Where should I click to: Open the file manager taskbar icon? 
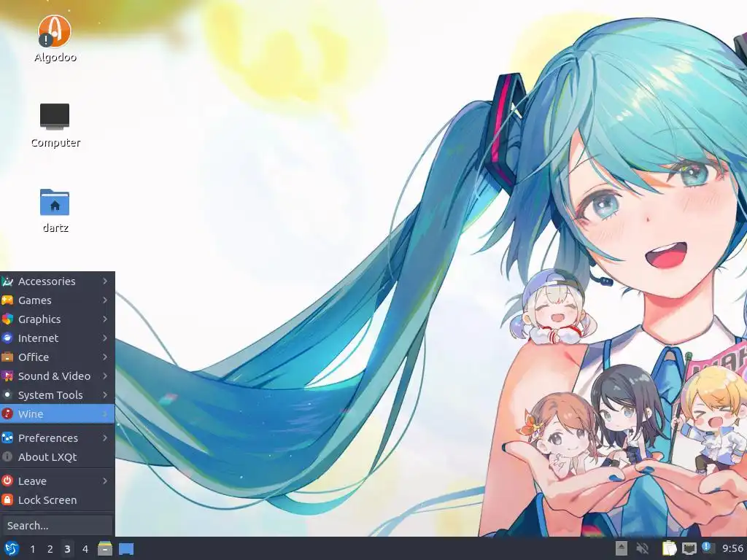coord(105,548)
